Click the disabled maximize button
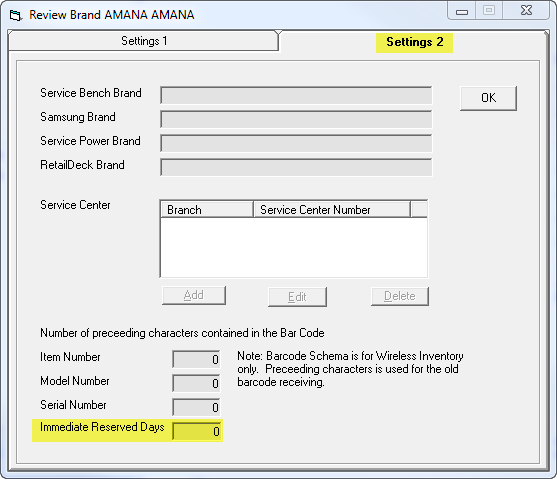 point(489,11)
